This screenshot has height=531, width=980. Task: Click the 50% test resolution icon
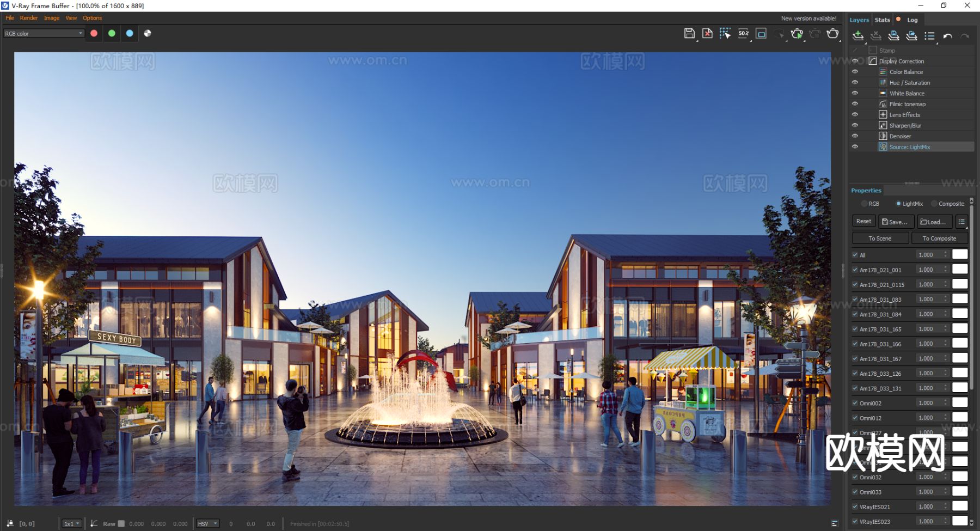coord(744,33)
